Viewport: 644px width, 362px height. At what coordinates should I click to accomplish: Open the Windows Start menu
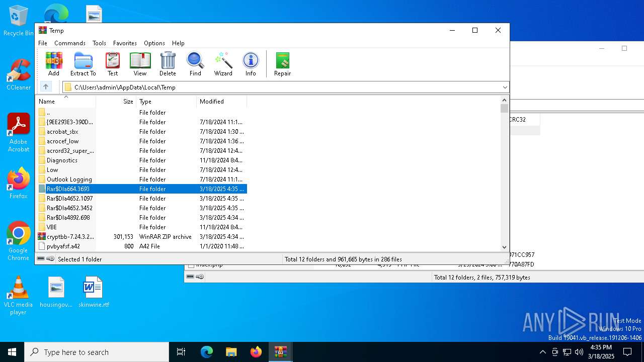12,352
